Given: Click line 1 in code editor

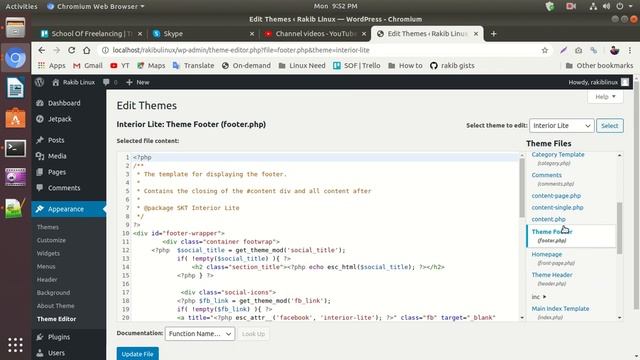Looking at the screenshot, I should [x=325, y=157].
